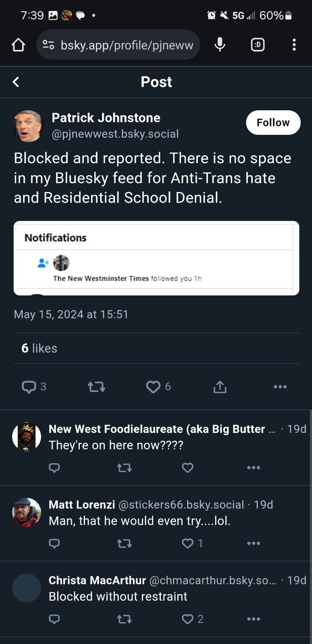
Task: Open the post's three-dot options menu
Action: 280,387
